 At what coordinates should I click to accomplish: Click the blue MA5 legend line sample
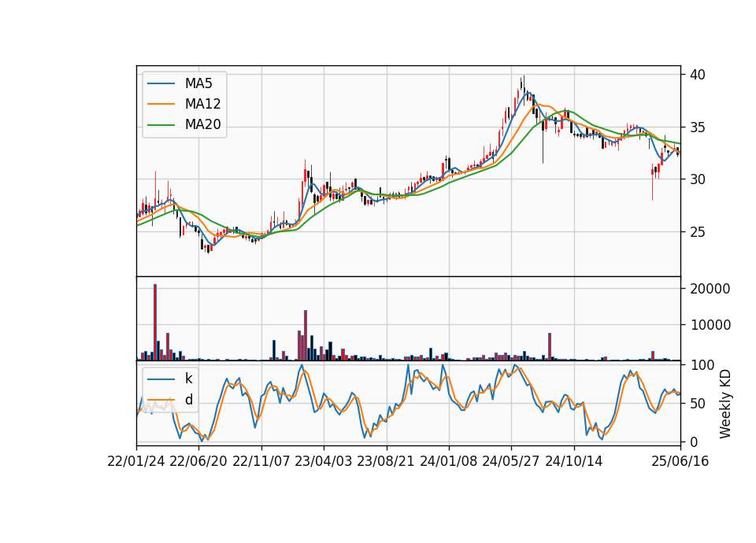[161, 83]
